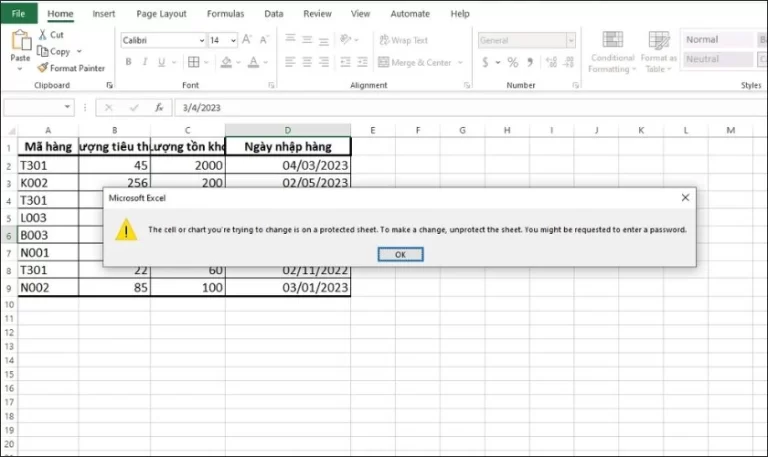Apply Comma Style
Image resolution: width=768 pixels, height=457 pixels.
(530, 62)
